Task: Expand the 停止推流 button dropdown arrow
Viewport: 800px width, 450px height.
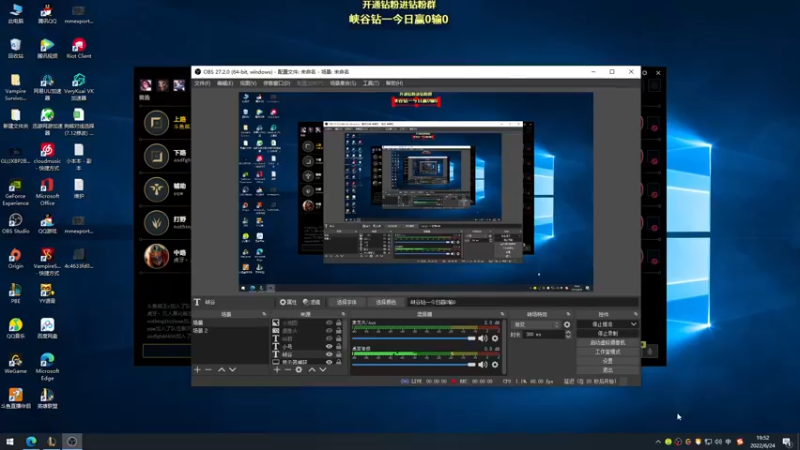Action: click(x=633, y=324)
